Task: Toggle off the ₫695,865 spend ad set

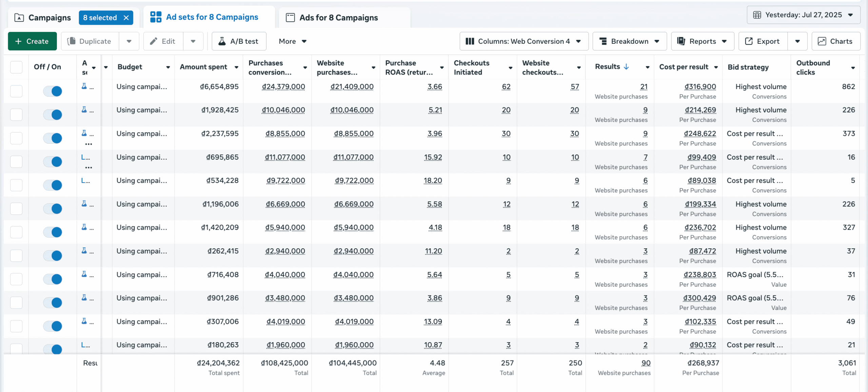Action: pos(53,162)
